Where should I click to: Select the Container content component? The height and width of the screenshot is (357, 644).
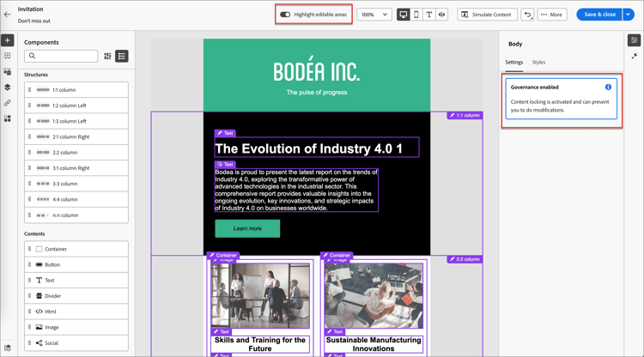[x=76, y=249]
